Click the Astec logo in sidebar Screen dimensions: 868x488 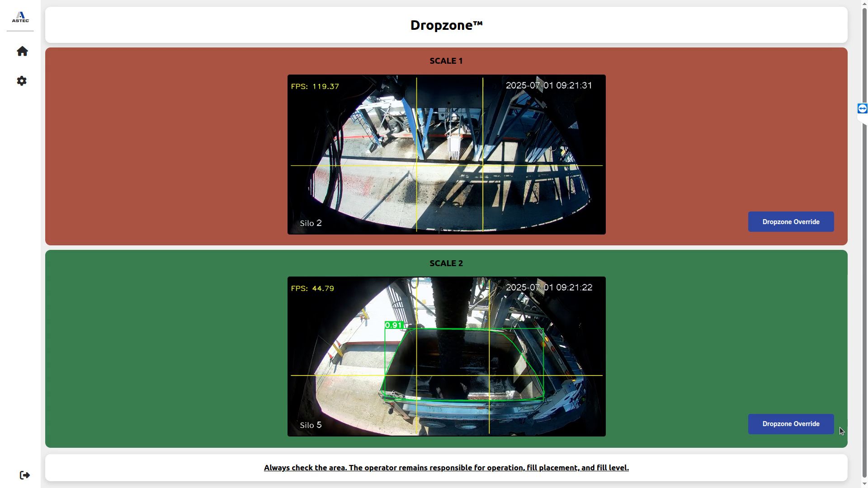pos(20,17)
